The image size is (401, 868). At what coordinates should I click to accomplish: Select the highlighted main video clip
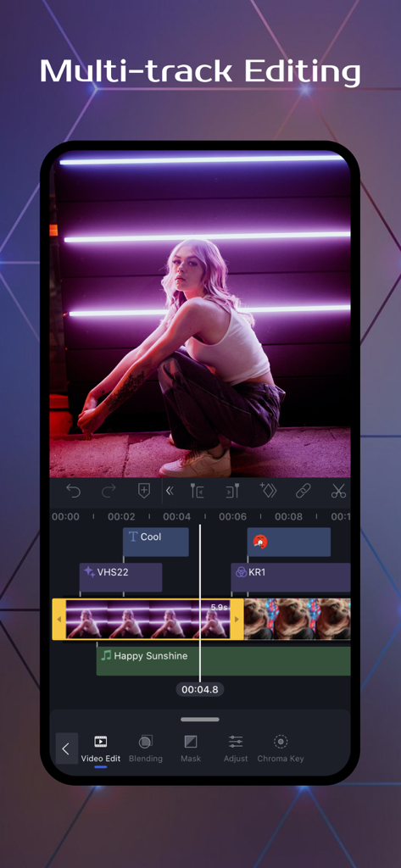pyautogui.click(x=148, y=619)
